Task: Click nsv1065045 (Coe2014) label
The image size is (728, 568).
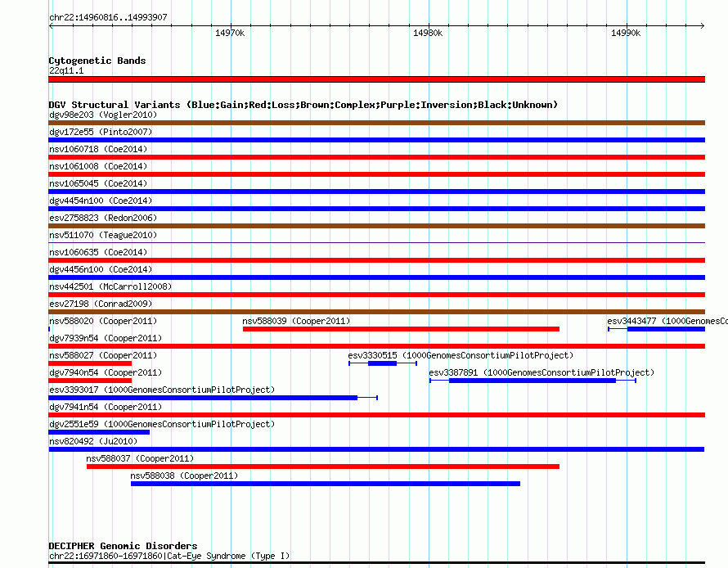Action: click(98, 183)
